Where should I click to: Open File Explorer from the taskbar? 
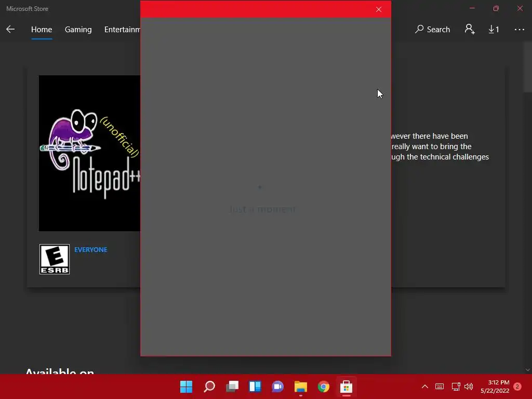click(301, 387)
